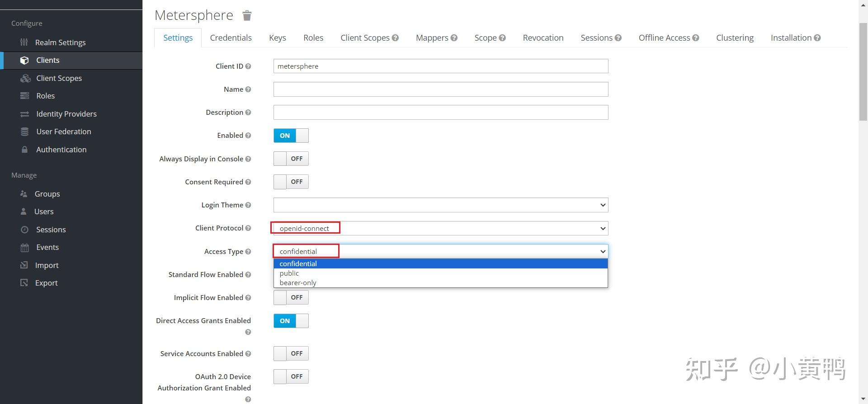Select the Export arrow icon

(24, 283)
